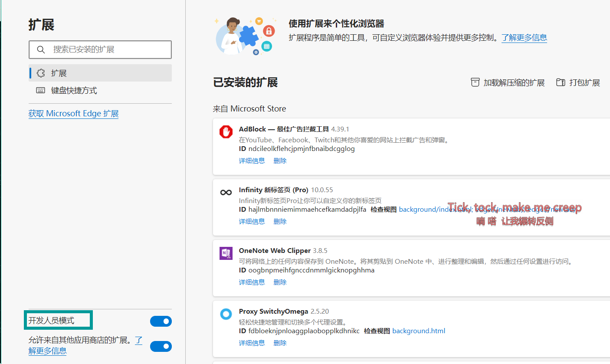The height and width of the screenshot is (364, 610).
Task: Click the Proxy SwitchyOmega circle icon
Action: [226, 314]
